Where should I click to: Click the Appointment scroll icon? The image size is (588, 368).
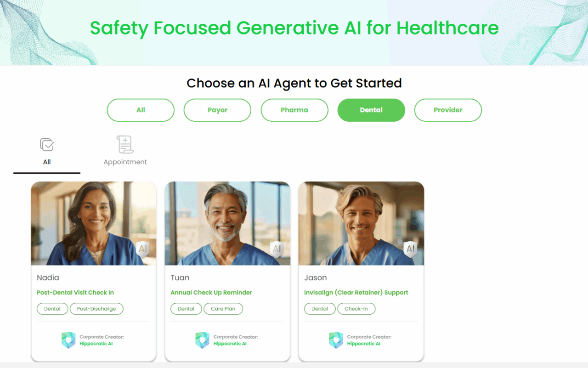click(x=124, y=144)
